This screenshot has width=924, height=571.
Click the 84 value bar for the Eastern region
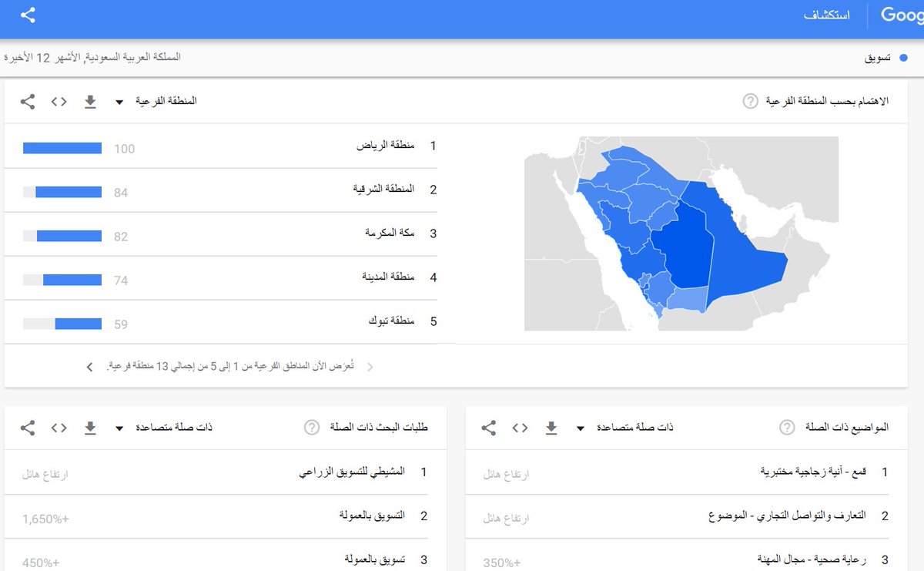pos(62,192)
